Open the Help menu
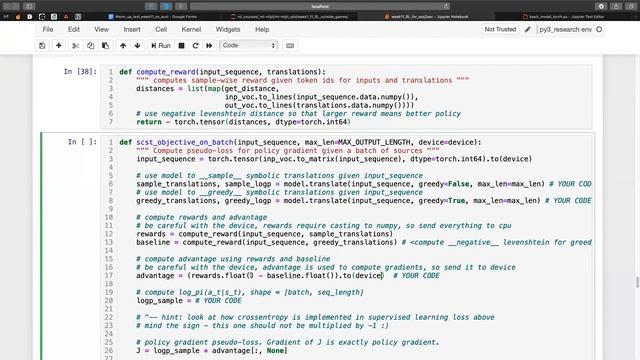 [262, 29]
